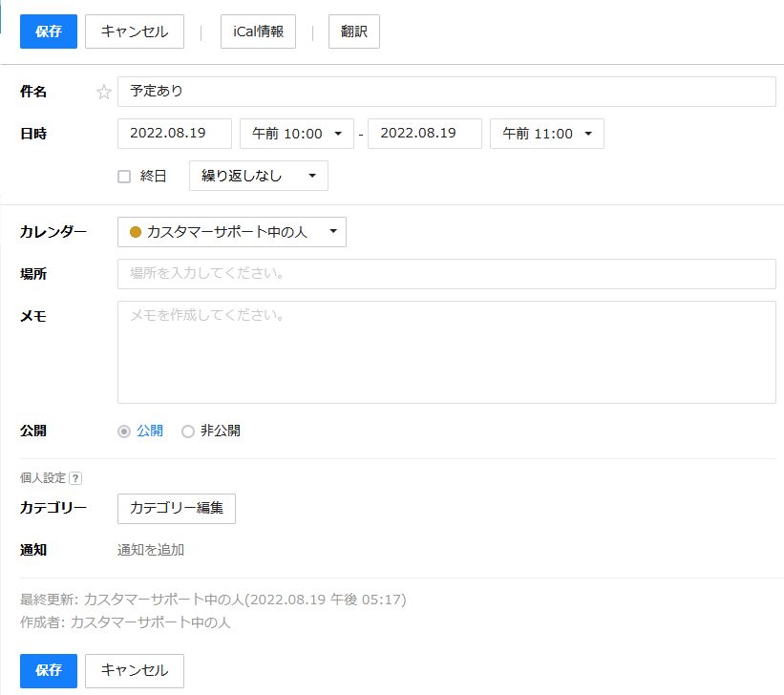The image size is (784, 695).
Task: Select the 非公開 radio button
Action: (188, 432)
